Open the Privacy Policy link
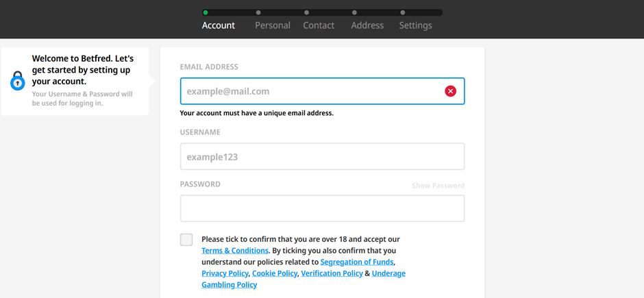Screen dimensions: 644x298 pyautogui.click(x=225, y=273)
